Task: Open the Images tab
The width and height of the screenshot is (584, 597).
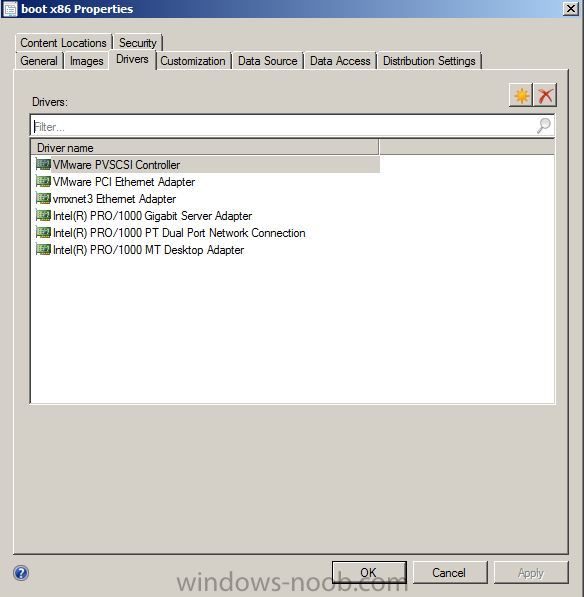Action: point(86,61)
